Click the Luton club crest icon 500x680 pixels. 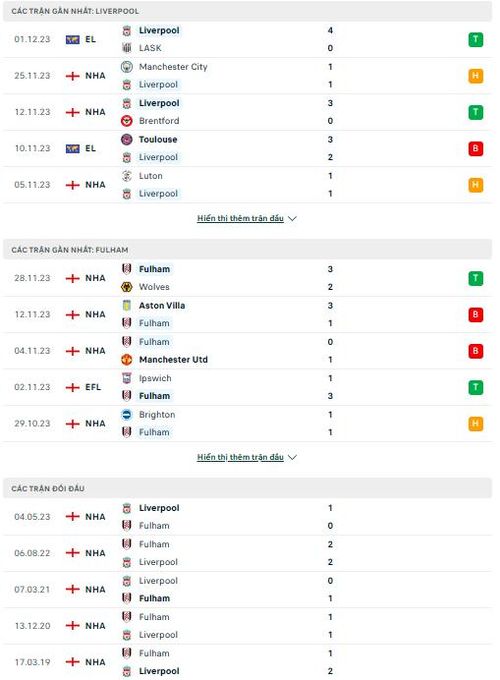pos(127,176)
